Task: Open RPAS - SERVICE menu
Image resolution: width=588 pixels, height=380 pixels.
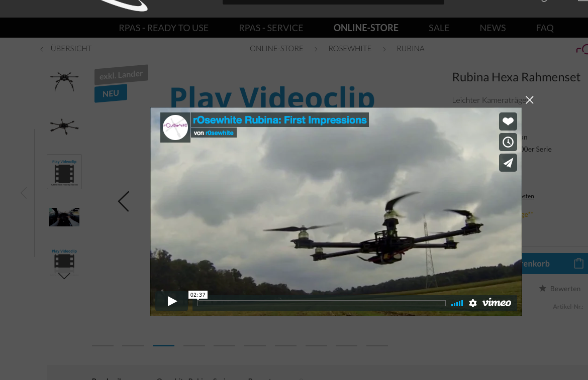Action: tap(271, 28)
